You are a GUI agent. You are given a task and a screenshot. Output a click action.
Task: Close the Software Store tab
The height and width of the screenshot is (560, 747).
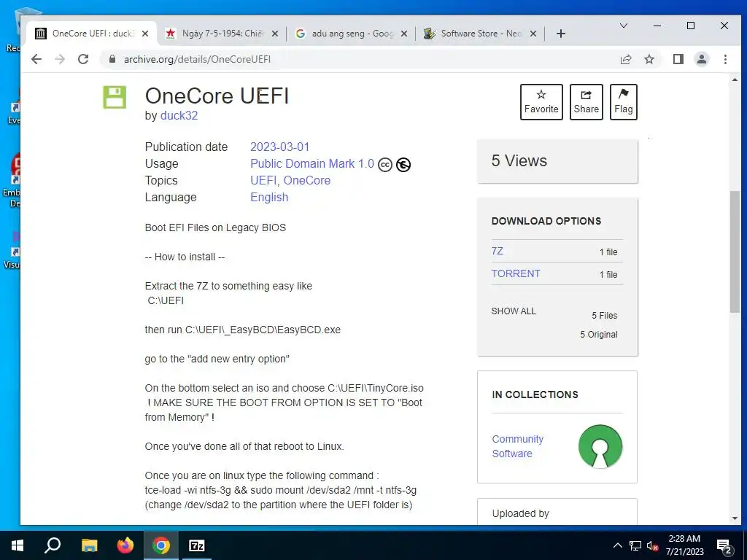pos(533,34)
